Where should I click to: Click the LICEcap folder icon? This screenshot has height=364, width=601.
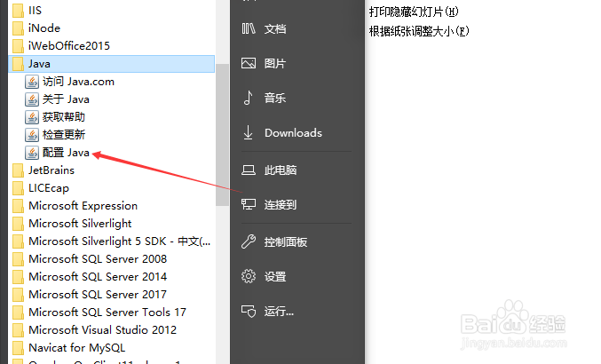pos(18,187)
